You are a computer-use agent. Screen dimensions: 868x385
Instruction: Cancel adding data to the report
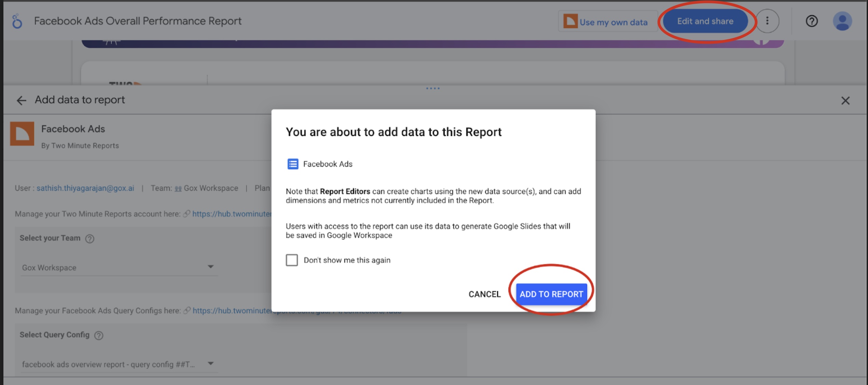coord(484,294)
